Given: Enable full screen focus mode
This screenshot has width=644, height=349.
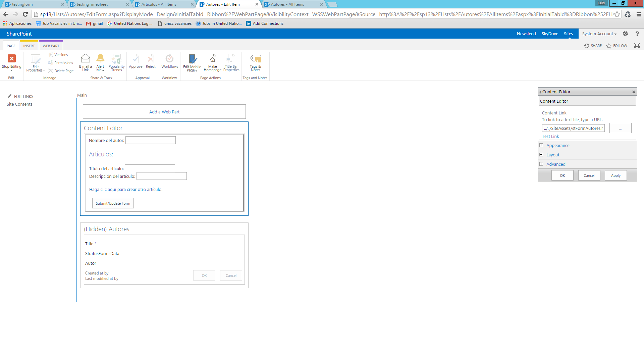Looking at the screenshot, I should click(637, 46).
